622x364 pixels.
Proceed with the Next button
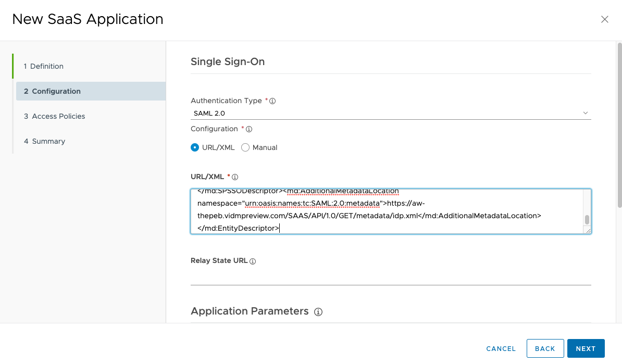[x=586, y=348]
